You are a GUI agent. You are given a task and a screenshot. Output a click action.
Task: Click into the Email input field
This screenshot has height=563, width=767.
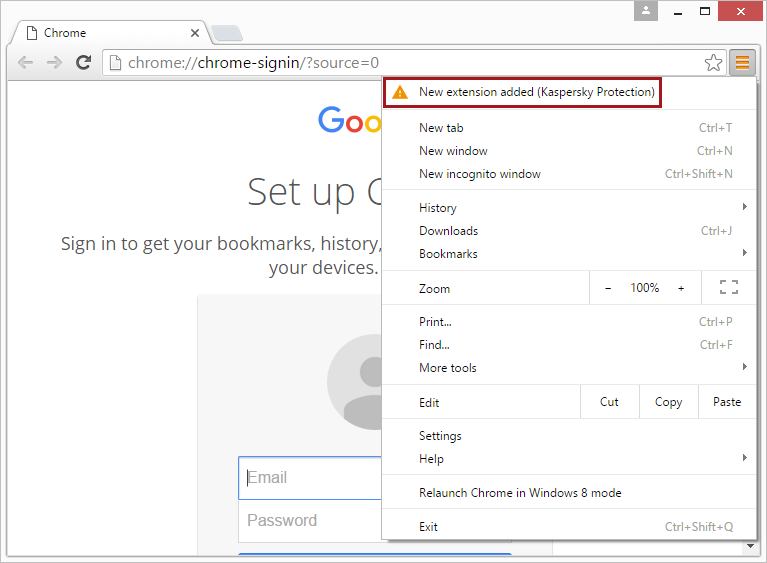point(310,477)
